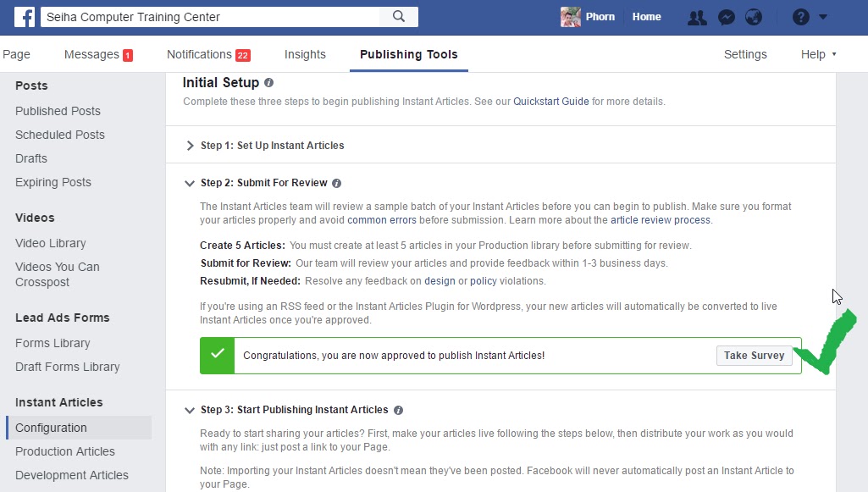The image size is (868, 492).
Task: Open Videos You Can Crosspost
Action: pyautogui.click(x=57, y=274)
